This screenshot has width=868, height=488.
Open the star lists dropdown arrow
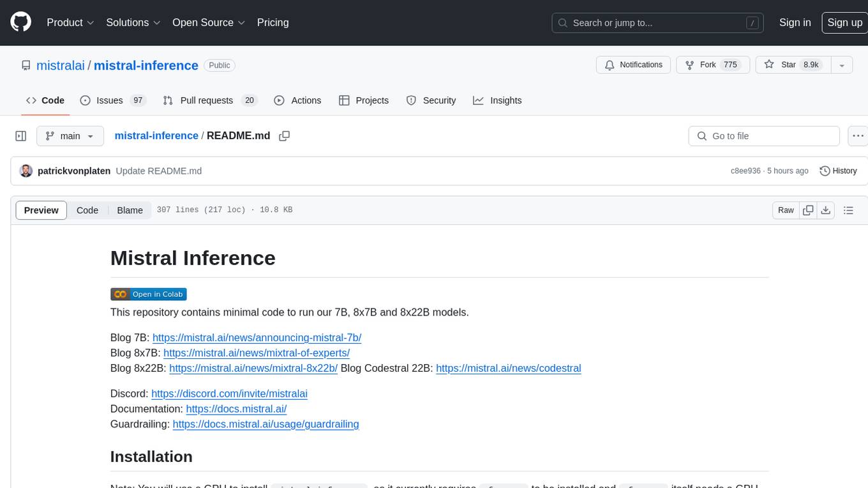pyautogui.click(x=842, y=65)
